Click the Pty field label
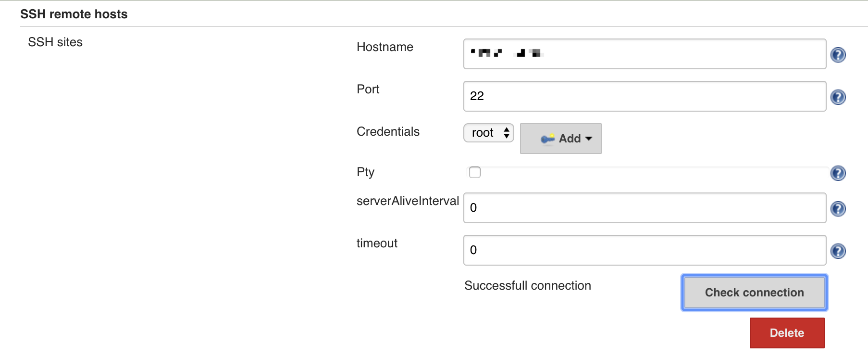 [x=365, y=172]
